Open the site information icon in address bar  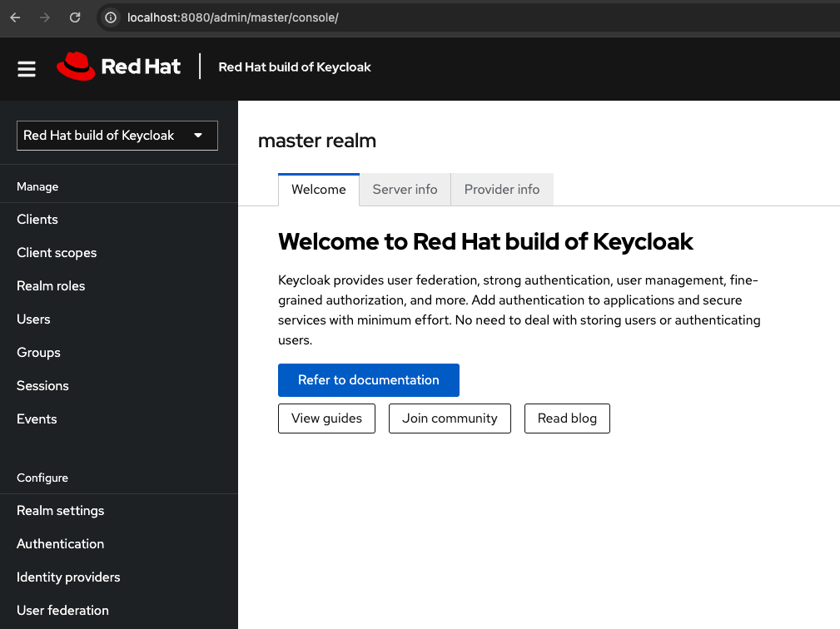[x=109, y=17]
